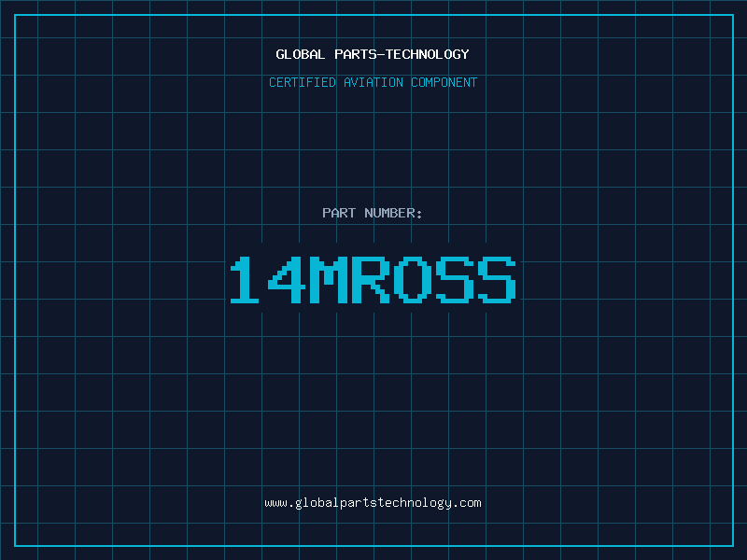Screen dimensions: 747x560
Task: Click the part number 14MROSS
Action: pyautogui.click(x=373, y=279)
